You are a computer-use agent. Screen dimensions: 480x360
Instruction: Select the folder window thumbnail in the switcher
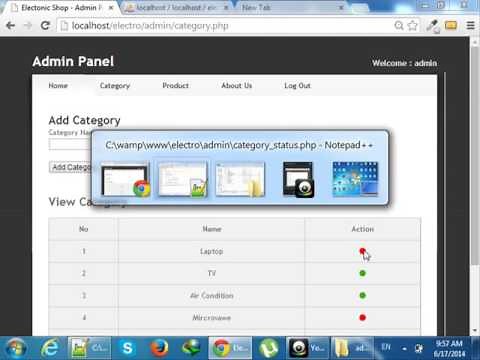pos(240,179)
